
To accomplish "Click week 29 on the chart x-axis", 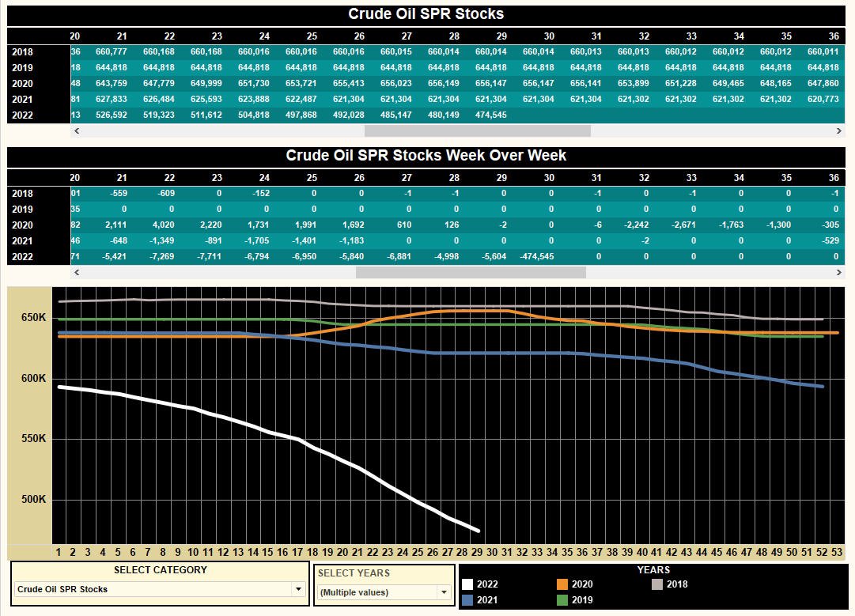I will (x=477, y=552).
